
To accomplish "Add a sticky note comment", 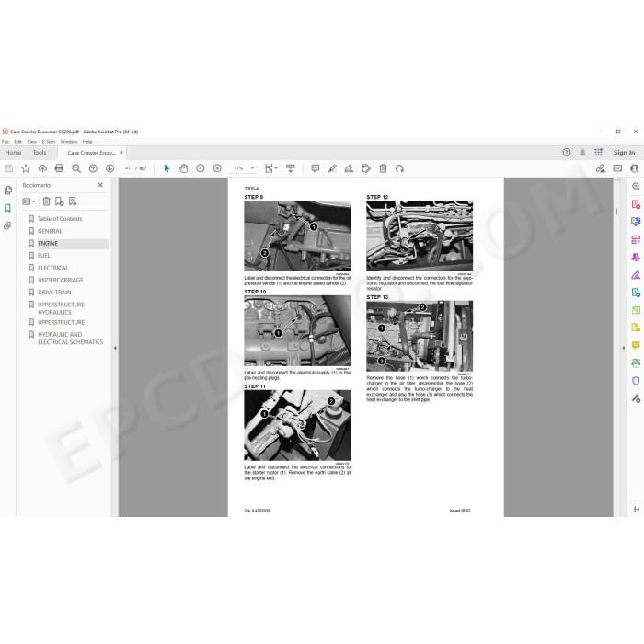I will [x=316, y=168].
